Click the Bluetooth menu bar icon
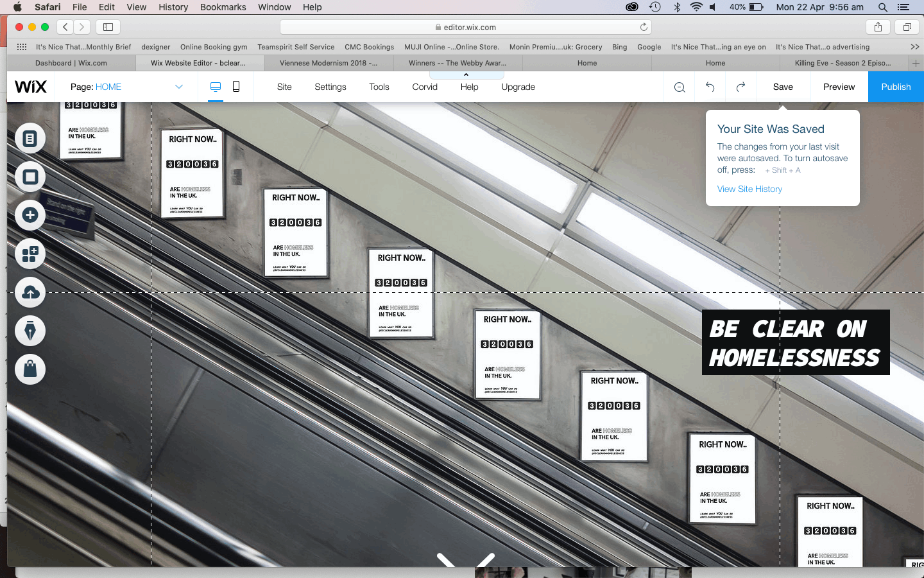This screenshot has height=578, width=924. [676, 7]
